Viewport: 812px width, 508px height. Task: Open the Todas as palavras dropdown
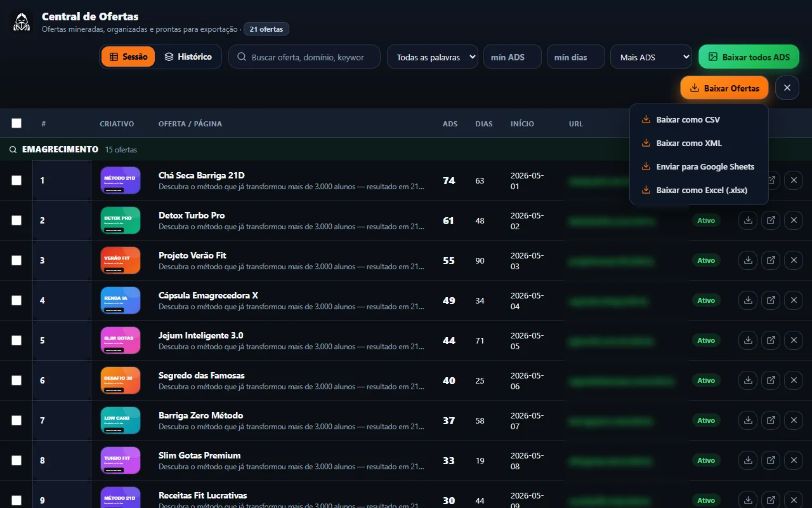433,57
